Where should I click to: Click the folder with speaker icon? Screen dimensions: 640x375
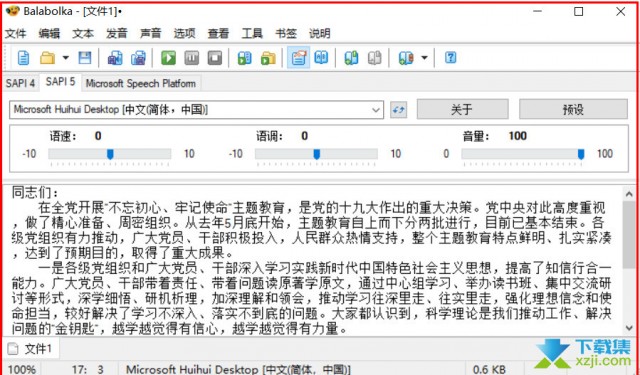coord(268,58)
